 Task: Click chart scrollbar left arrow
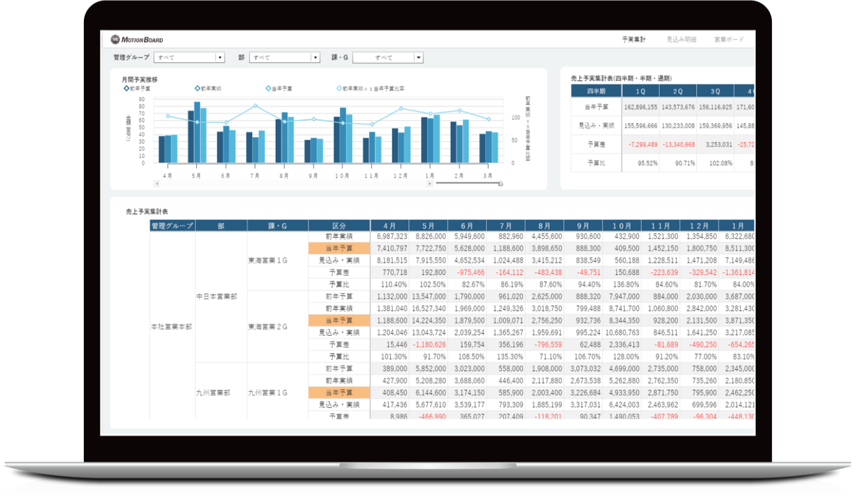click(156, 184)
